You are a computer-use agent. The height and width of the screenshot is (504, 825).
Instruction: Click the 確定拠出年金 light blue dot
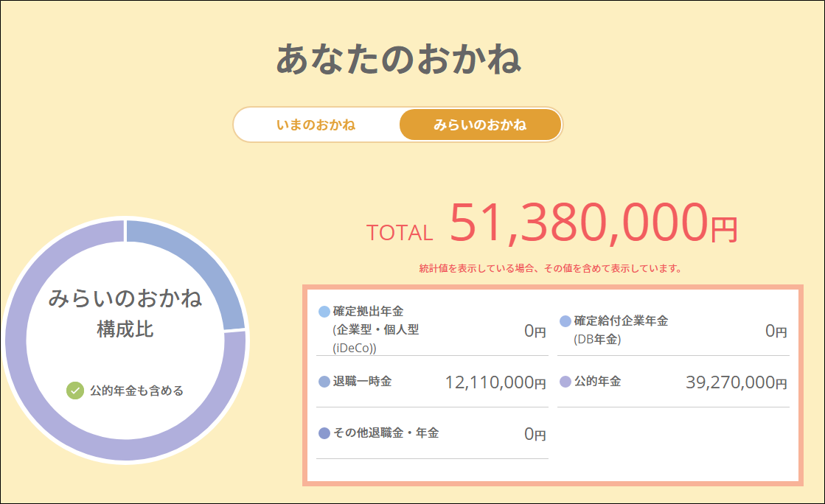tap(324, 312)
